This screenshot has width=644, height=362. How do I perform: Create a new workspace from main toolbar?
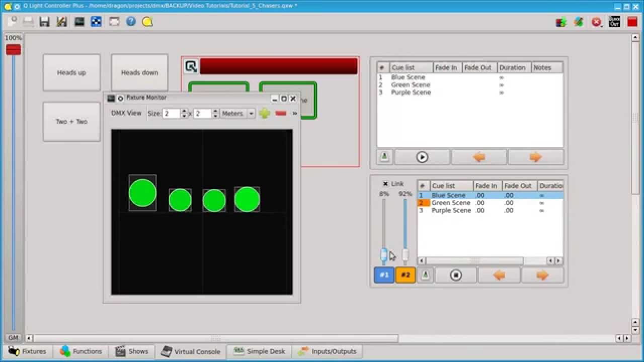tap(12, 22)
